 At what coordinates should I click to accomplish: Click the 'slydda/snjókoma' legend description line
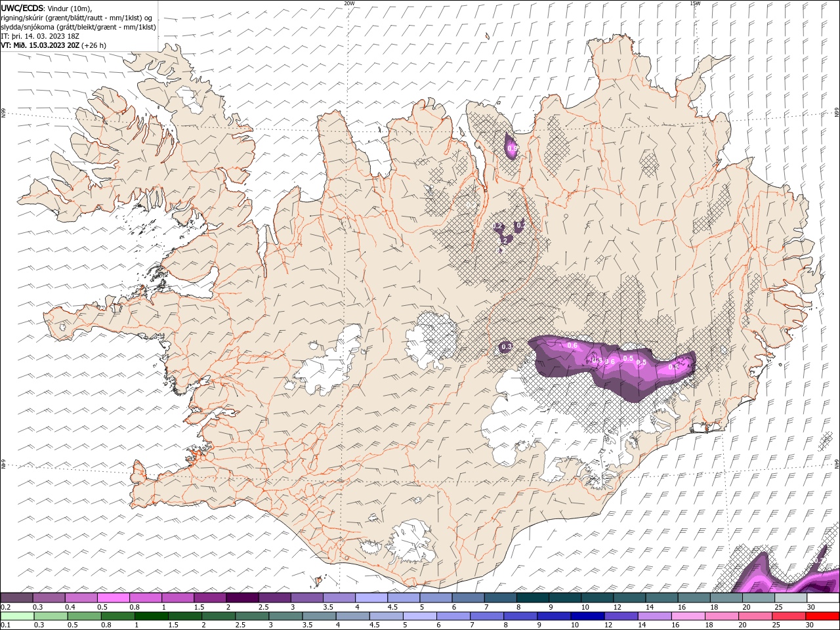coord(79,27)
